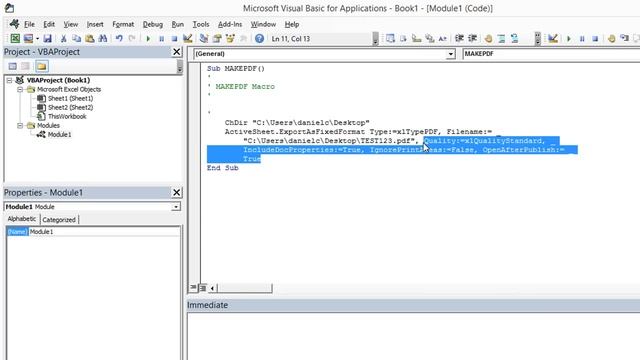Collapse the Microsoft Excel Objects folder
Image resolution: width=640 pixels, height=360 pixels.
(20, 89)
